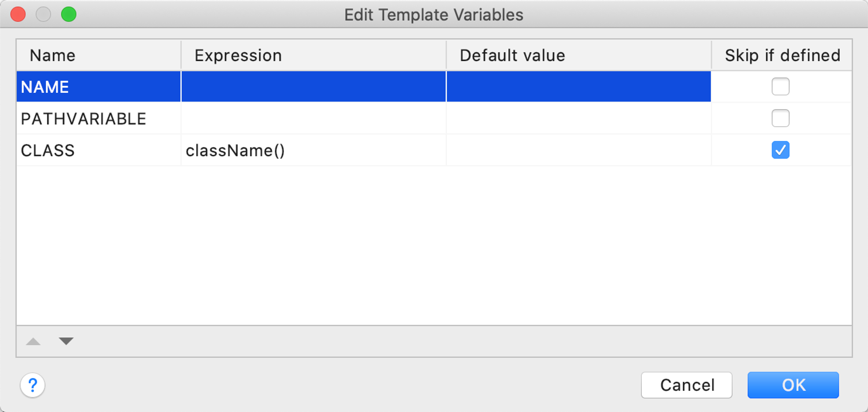868x412 pixels.
Task: Select the CLASS variable row
Action: pos(434,150)
